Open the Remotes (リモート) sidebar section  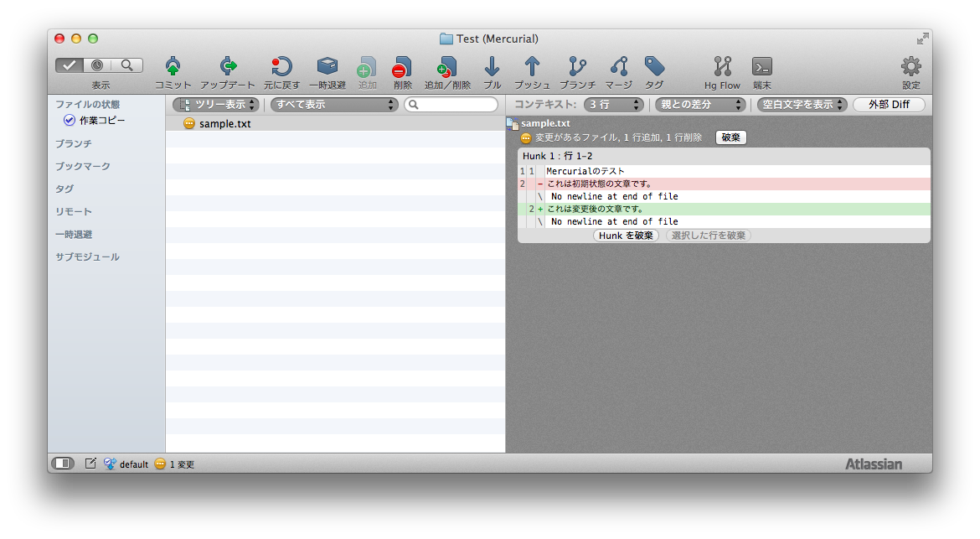click(x=73, y=211)
